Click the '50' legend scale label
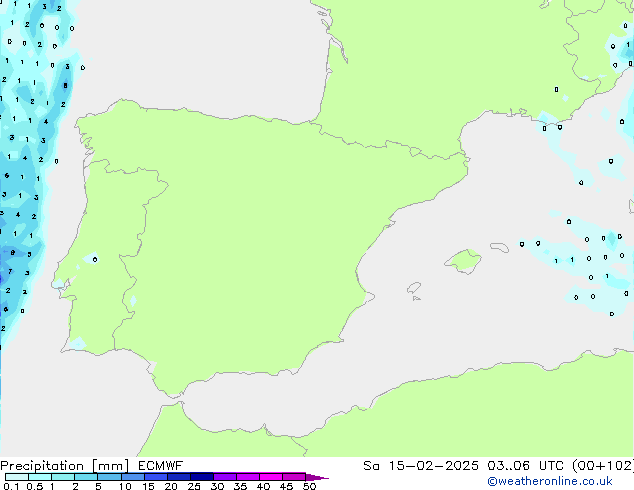This screenshot has width=634, height=490. [309, 486]
